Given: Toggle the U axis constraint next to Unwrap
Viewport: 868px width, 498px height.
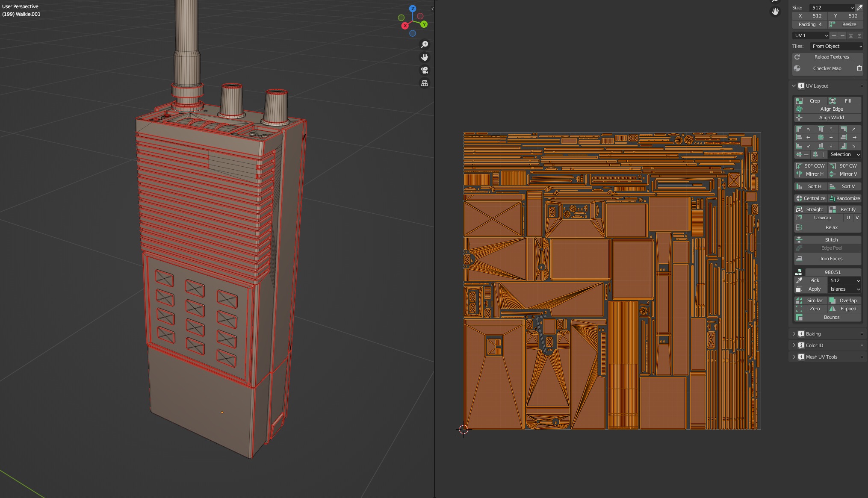Looking at the screenshot, I should click(x=848, y=218).
